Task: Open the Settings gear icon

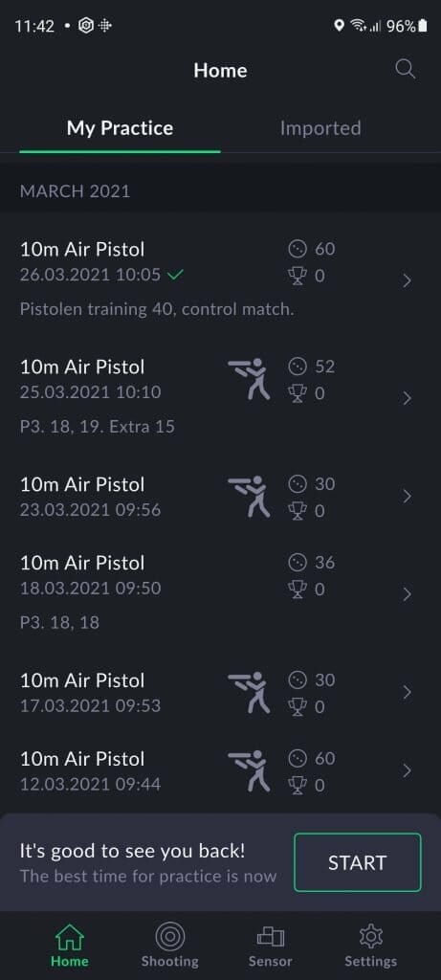Action: 370,937
